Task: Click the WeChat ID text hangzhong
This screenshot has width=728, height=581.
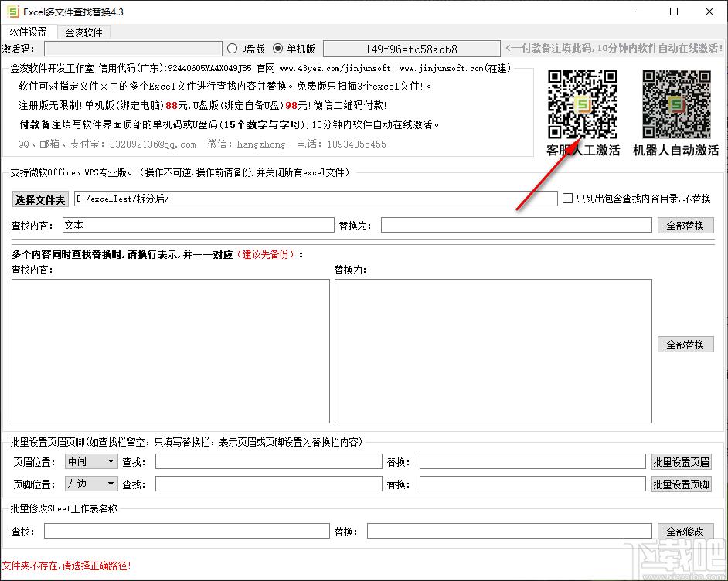Action: click(x=261, y=144)
